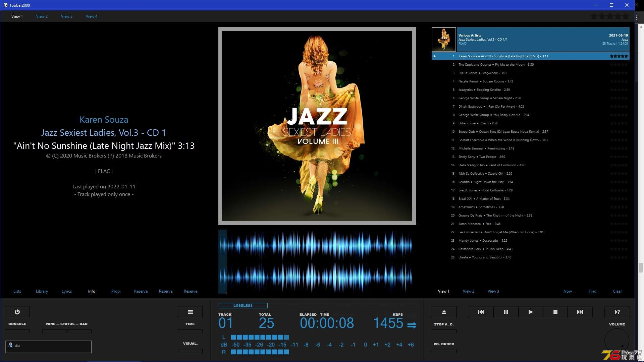This screenshot has height=362, width=644.
Task: Click the search icon in the dta field
Action: 10,345
